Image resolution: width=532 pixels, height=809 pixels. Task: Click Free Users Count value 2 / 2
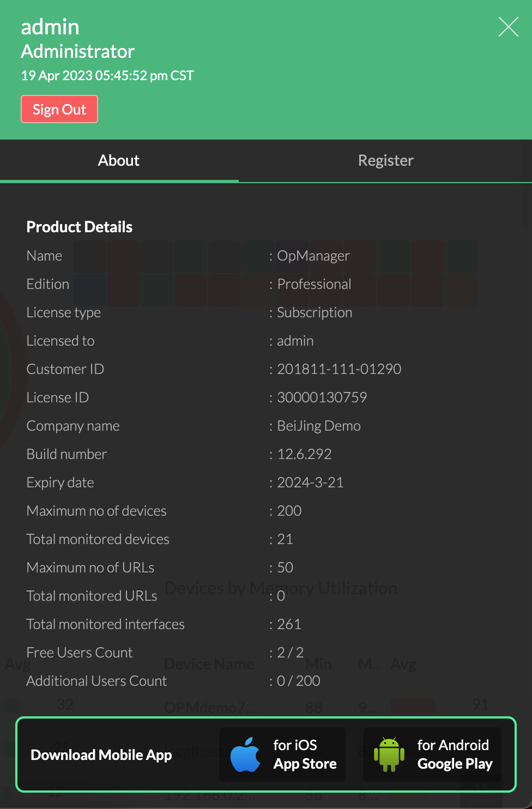pyautogui.click(x=291, y=653)
